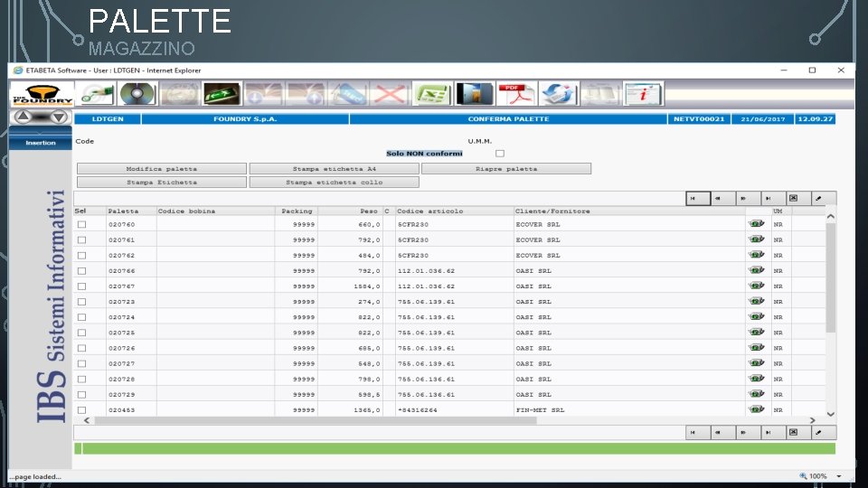
Task: Click table scroll-down arrow
Action: click(x=830, y=414)
